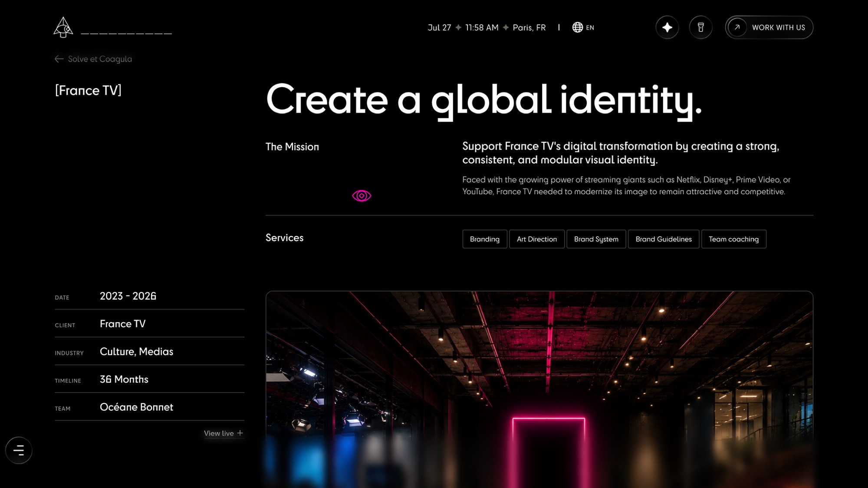Click the 'Support France TV's digital transformation' statement
The image size is (868, 488).
click(x=621, y=153)
